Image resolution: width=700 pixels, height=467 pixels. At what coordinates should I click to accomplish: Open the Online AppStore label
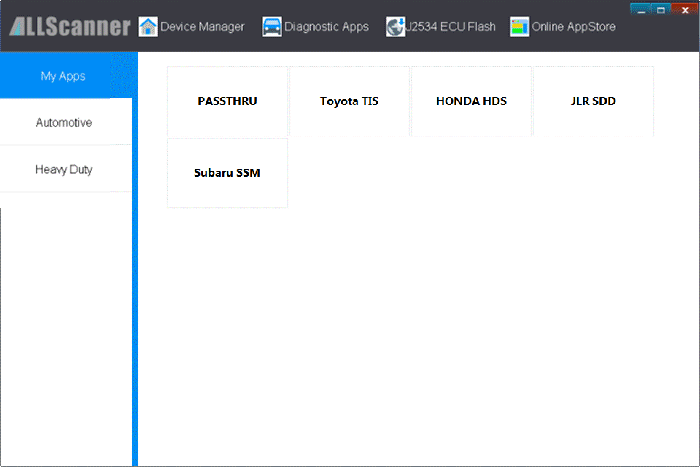pos(574,27)
